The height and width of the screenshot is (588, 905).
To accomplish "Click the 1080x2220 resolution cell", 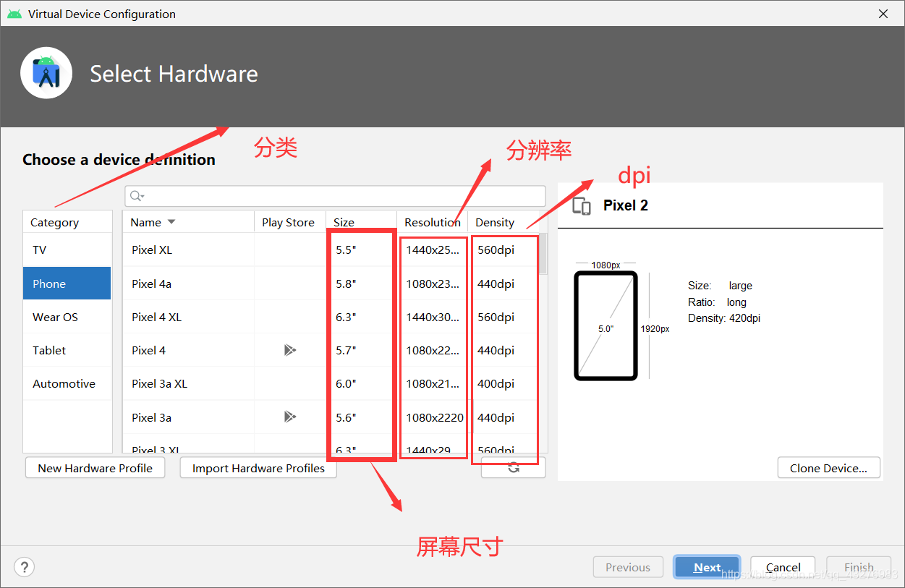I will pos(435,417).
